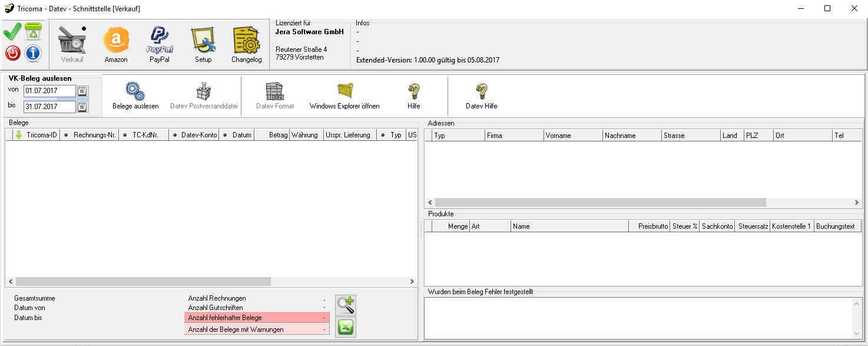868x346 pixels.
Task: Open Windows Explorer folder button
Action: pyautogui.click(x=344, y=95)
